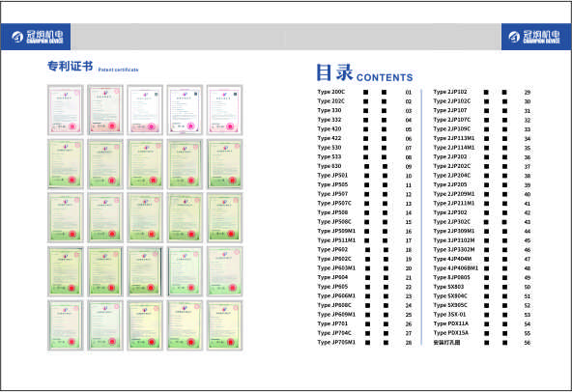Click the 安装打孔图 contents entry
Screen dimensions: 572x392
pyautogui.click(x=446, y=343)
